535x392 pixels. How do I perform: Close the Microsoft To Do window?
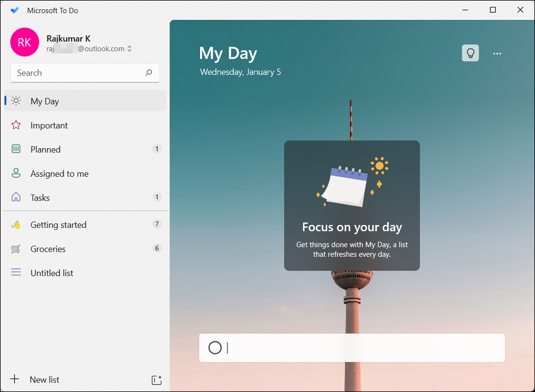pos(520,10)
